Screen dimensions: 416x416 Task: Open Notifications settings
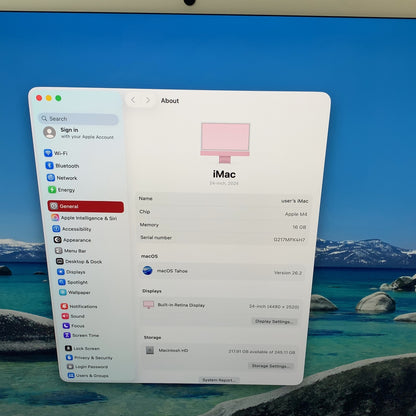click(79, 306)
